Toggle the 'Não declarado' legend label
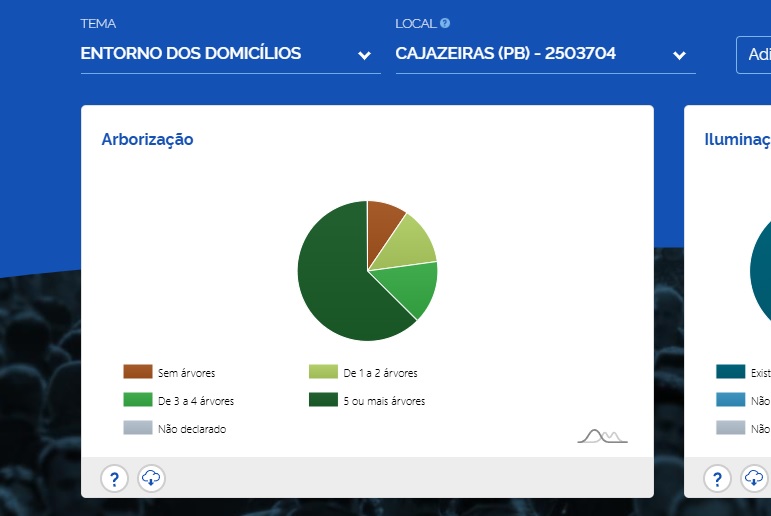 tap(192, 429)
